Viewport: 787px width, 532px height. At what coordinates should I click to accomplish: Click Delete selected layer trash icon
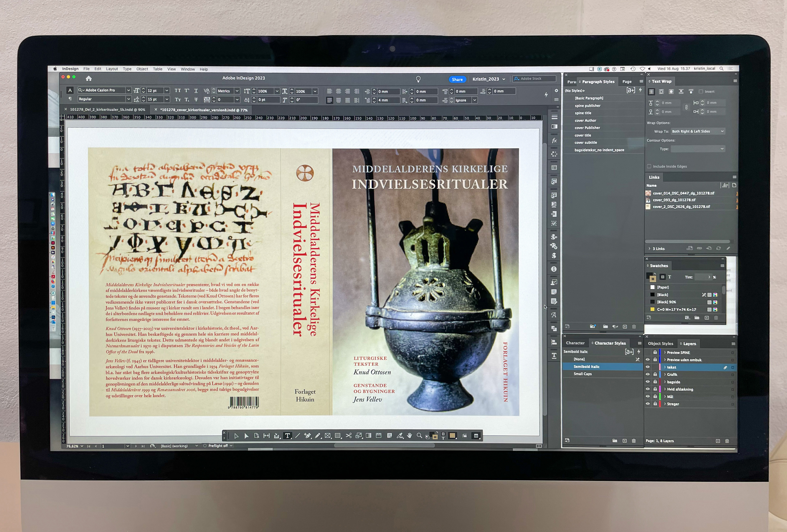click(727, 441)
